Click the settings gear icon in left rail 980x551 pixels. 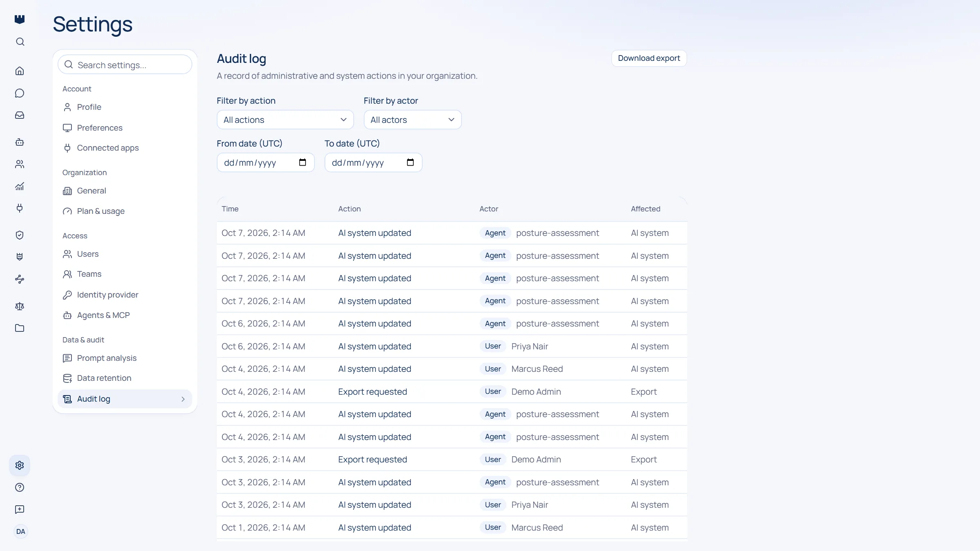coord(20,465)
